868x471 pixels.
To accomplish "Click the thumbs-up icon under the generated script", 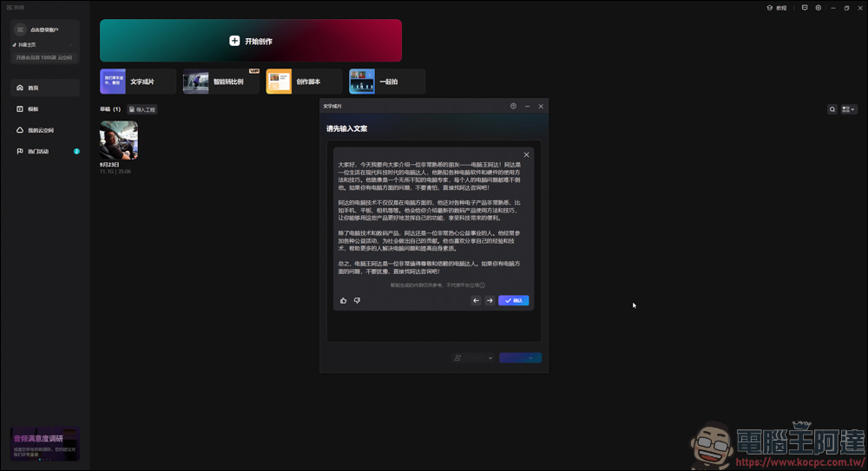I will click(344, 301).
